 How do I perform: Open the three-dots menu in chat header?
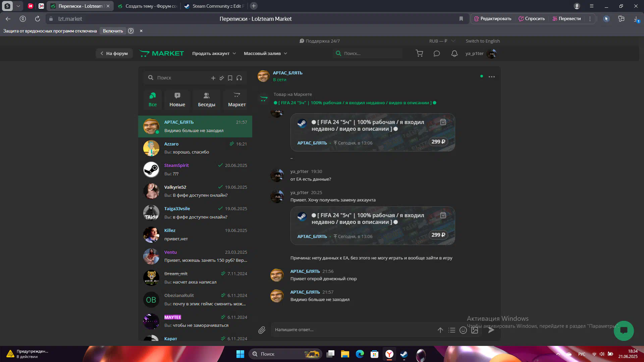point(492,77)
